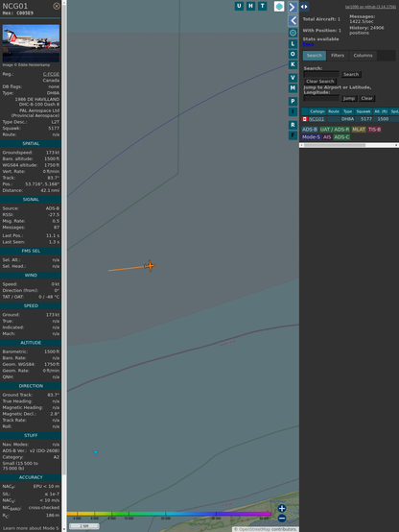Click the altitude color scale bar
Image resolution: width=399 pixels, height=532 pixels.
pos(169,514)
